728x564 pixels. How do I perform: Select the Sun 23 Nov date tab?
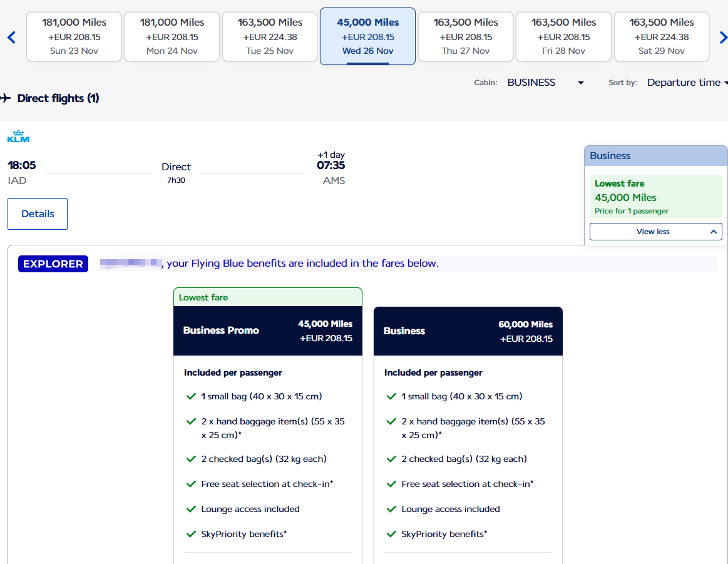(x=74, y=36)
